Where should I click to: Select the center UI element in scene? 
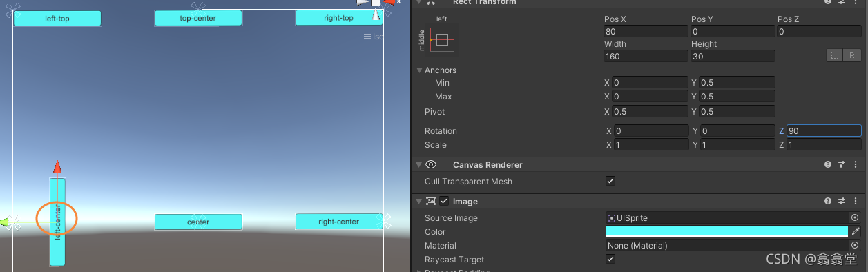click(x=198, y=222)
